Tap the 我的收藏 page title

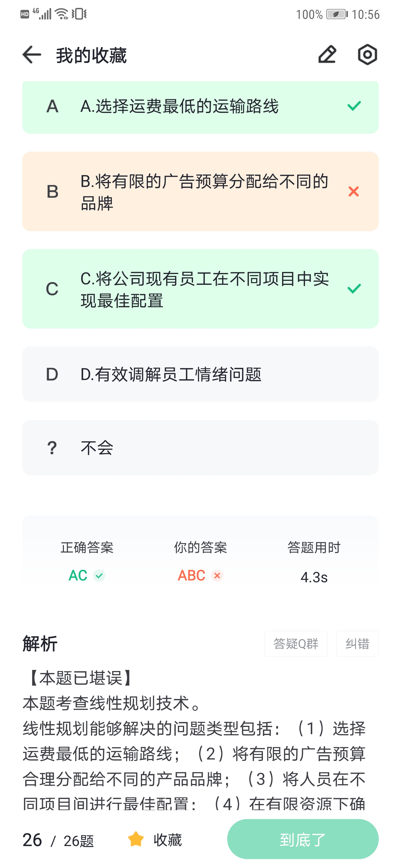[91, 55]
